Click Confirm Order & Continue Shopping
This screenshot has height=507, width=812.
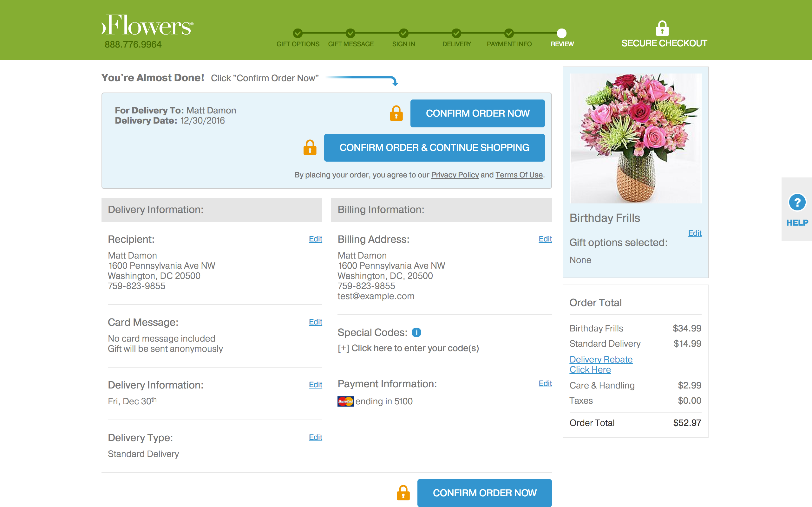coord(434,148)
